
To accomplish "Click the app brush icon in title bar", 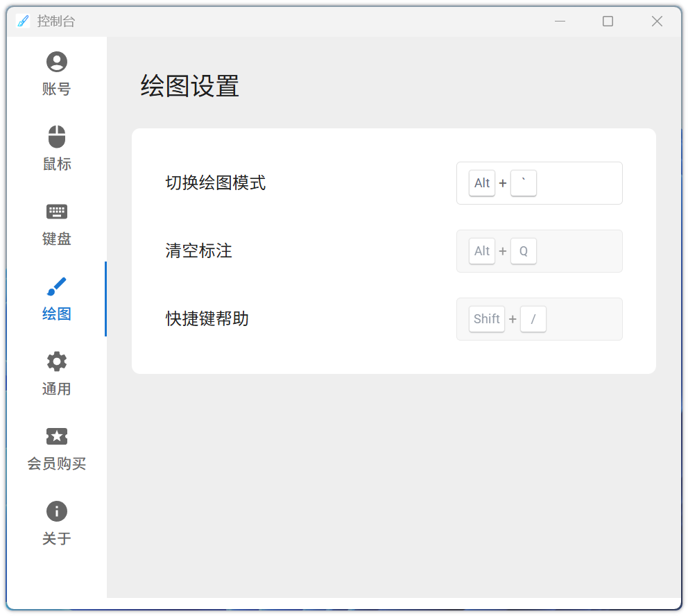I will 23,22.
